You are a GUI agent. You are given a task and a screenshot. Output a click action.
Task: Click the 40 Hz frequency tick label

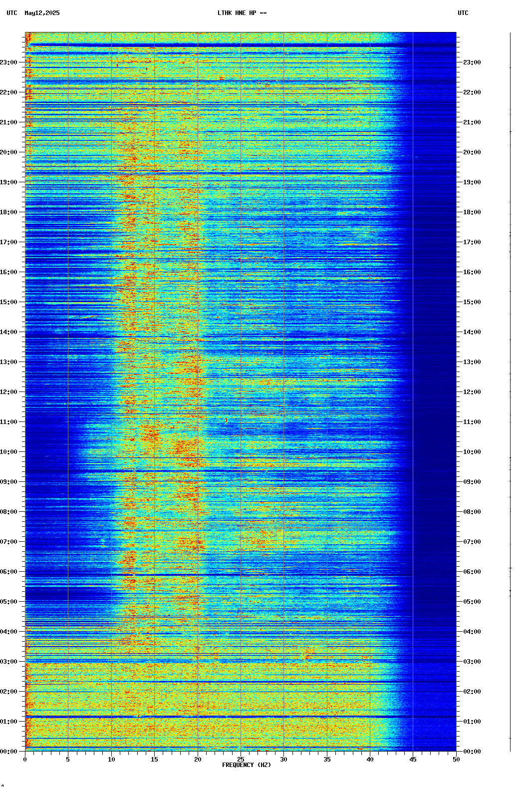(370, 760)
